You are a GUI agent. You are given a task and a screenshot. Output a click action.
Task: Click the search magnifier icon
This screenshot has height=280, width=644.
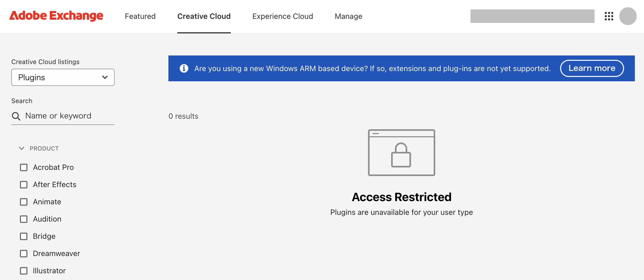point(16,116)
